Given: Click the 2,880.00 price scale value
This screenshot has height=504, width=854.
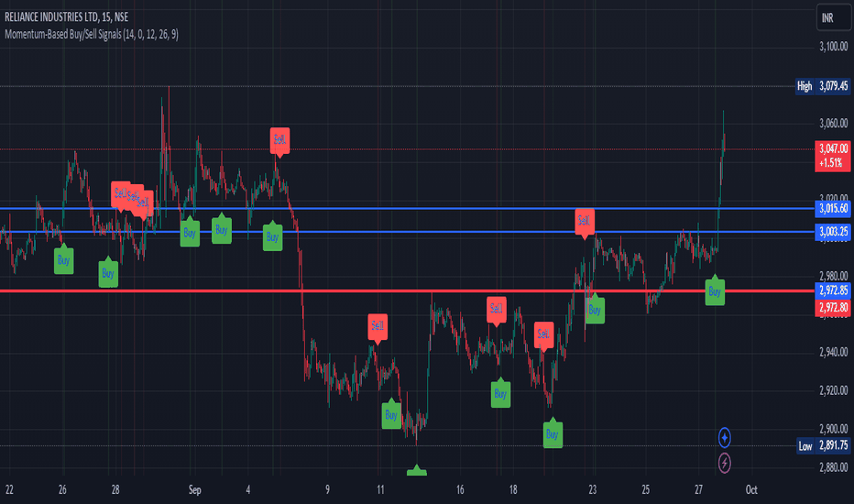Looking at the screenshot, I should (833, 467).
